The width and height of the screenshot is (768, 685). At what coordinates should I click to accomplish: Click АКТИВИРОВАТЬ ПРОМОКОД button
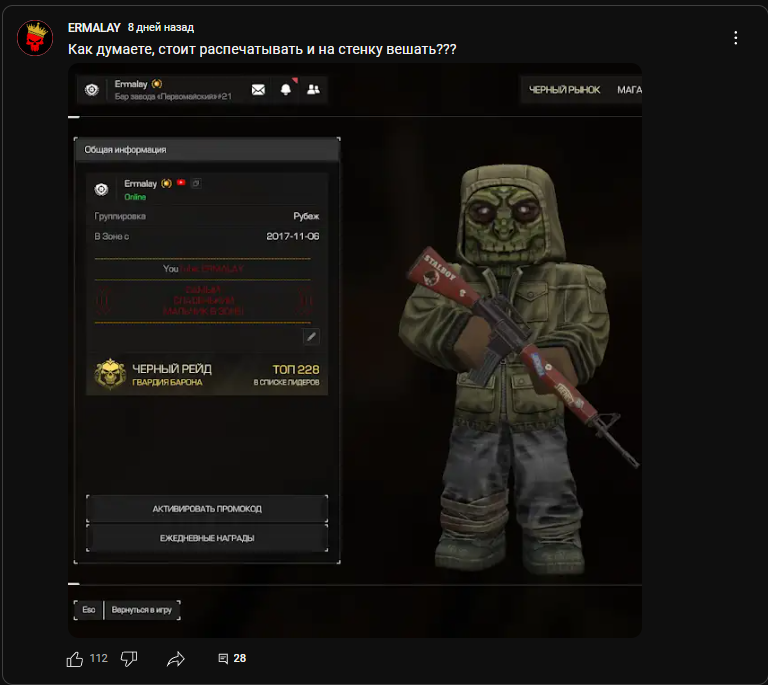[x=207, y=509]
